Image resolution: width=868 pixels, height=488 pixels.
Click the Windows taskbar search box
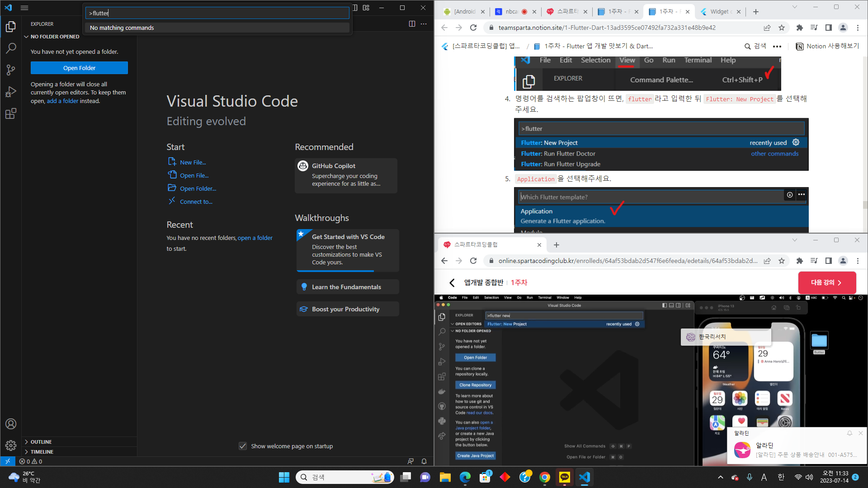345,477
